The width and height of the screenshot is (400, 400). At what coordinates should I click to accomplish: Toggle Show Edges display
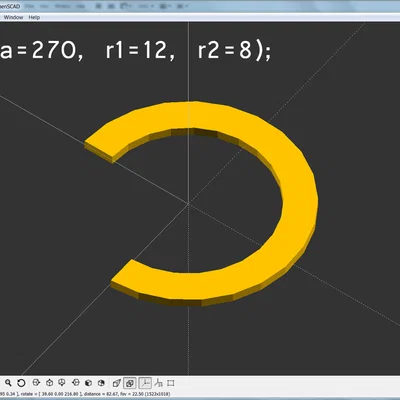(171, 383)
